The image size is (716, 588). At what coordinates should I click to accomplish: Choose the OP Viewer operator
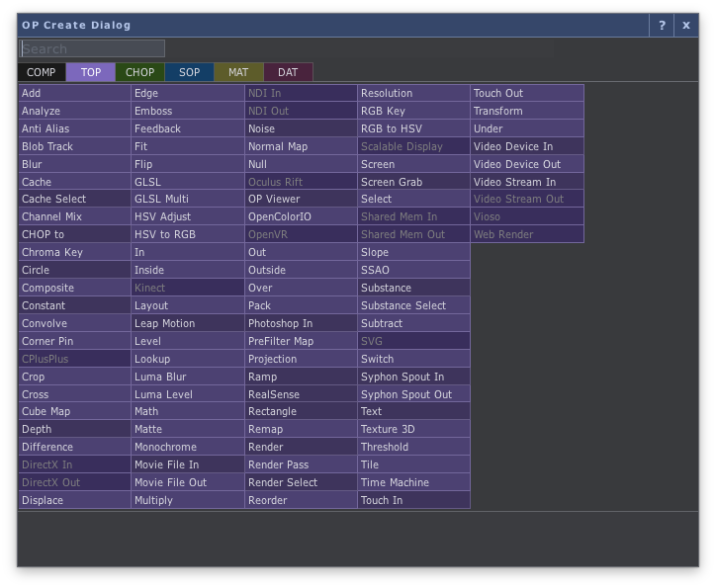(x=301, y=199)
